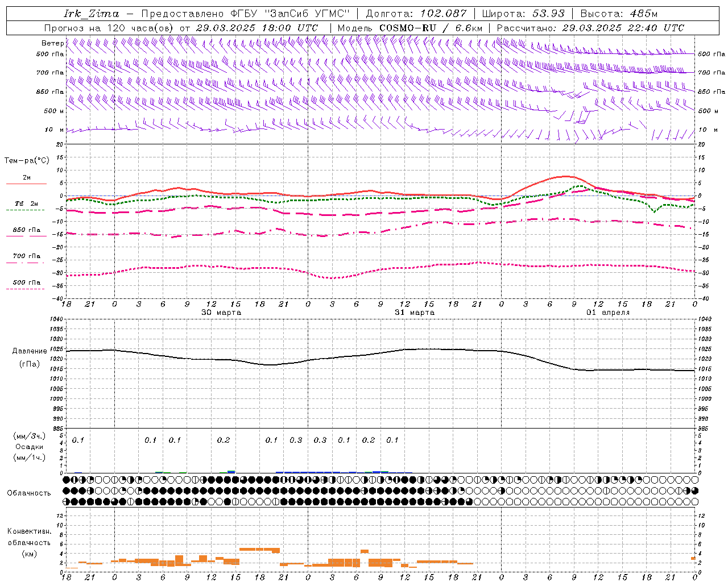
Task: Click "850 гПа" label left of wind barbs
Action: point(50,92)
